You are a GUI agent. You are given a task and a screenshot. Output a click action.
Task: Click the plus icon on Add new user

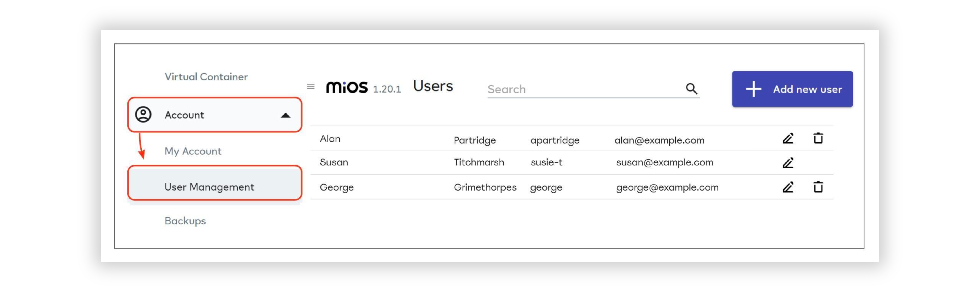coord(753,89)
